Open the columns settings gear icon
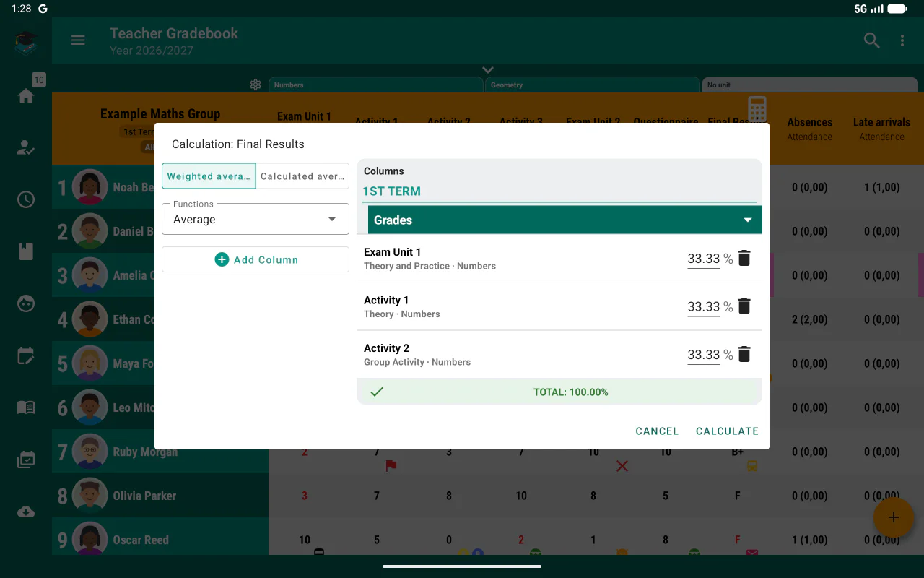The height and width of the screenshot is (578, 924). click(256, 85)
